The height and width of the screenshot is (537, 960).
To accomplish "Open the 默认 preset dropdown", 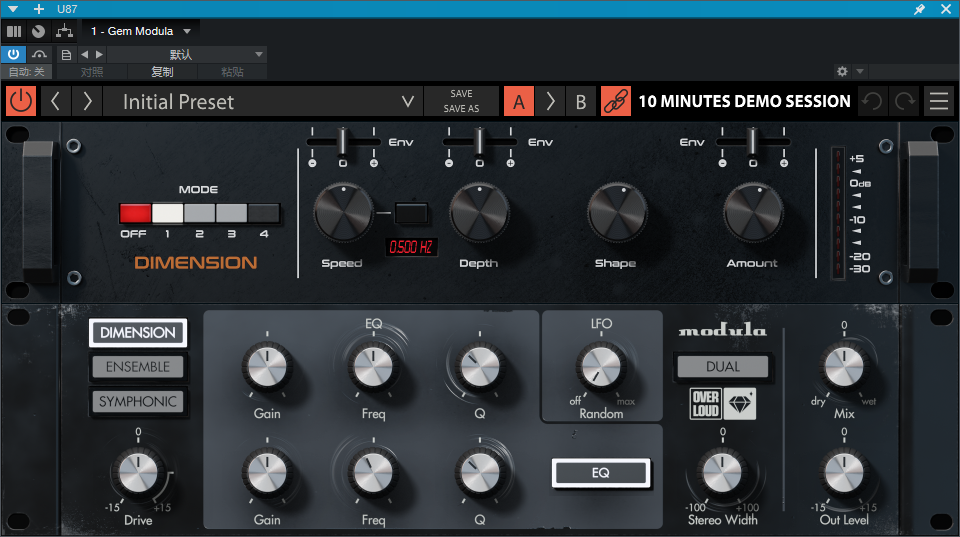I will 187,54.
